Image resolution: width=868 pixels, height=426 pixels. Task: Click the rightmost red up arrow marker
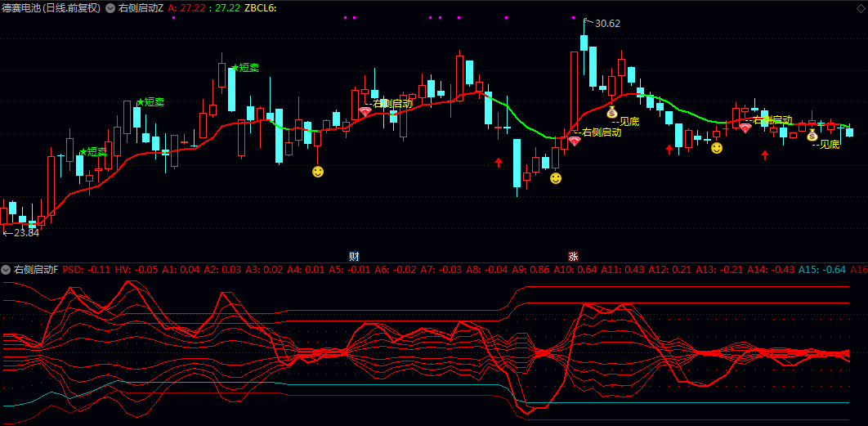click(x=765, y=155)
